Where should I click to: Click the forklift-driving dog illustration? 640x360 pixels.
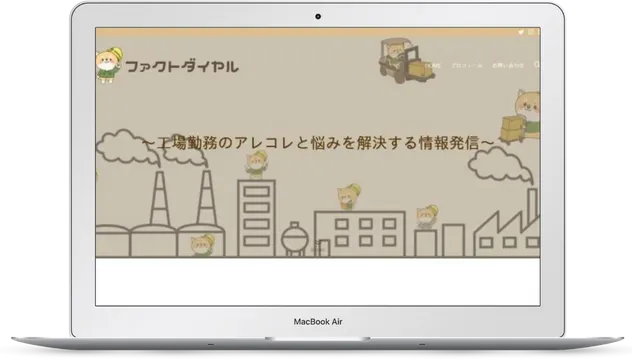pos(405,60)
